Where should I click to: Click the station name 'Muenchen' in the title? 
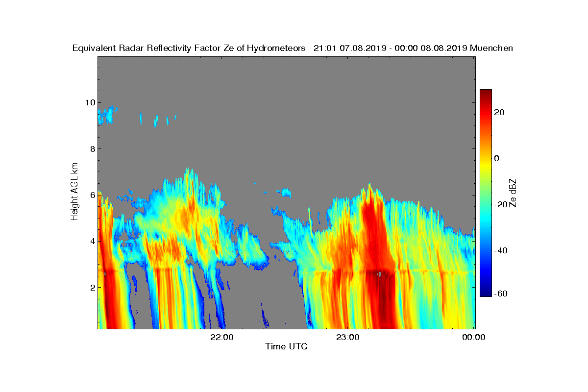(x=491, y=48)
